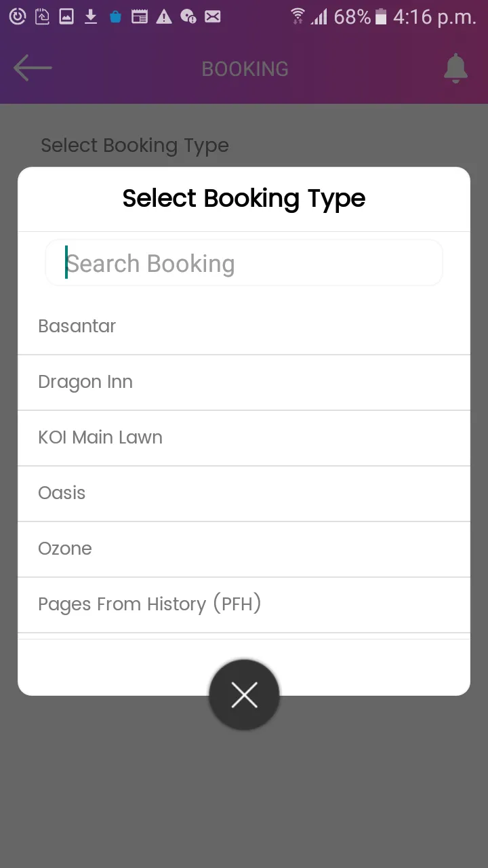Tap the chat alert status icon
Viewport: 488px width, 868px height.
point(188,16)
